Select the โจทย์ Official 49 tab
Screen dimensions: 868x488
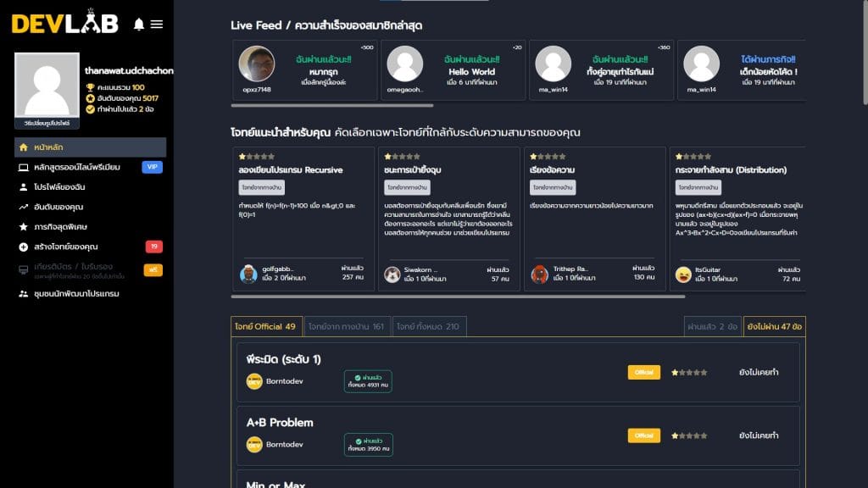pos(265,326)
